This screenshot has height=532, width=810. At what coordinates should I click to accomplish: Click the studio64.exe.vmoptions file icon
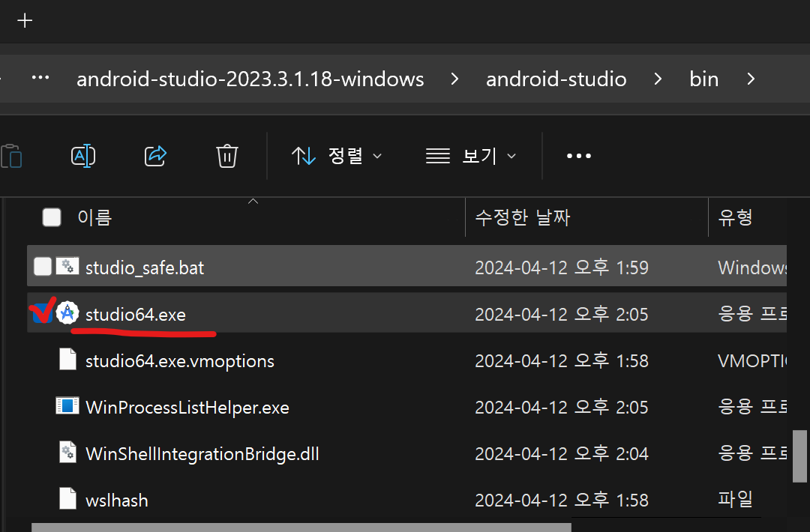67,360
